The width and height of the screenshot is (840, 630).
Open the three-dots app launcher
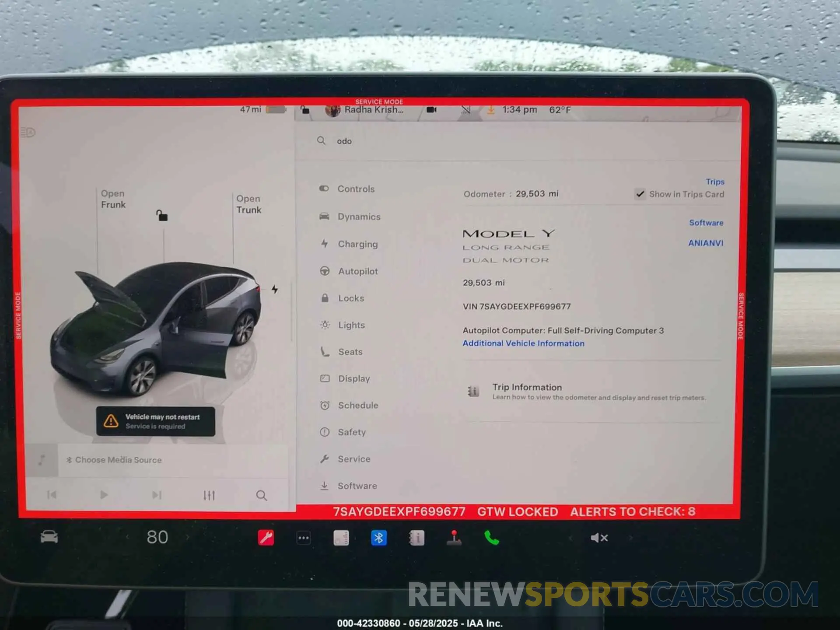(304, 538)
